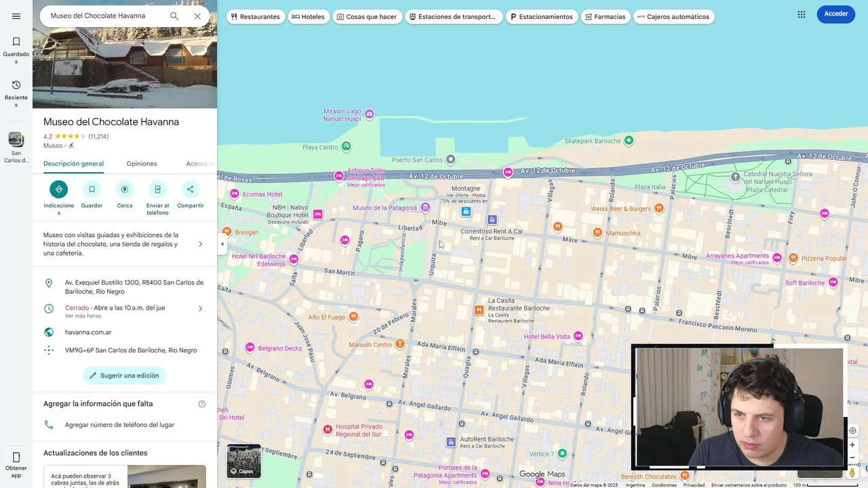Image resolution: width=868 pixels, height=488 pixels.
Task: Open the hamburger main menu
Action: click(x=16, y=16)
